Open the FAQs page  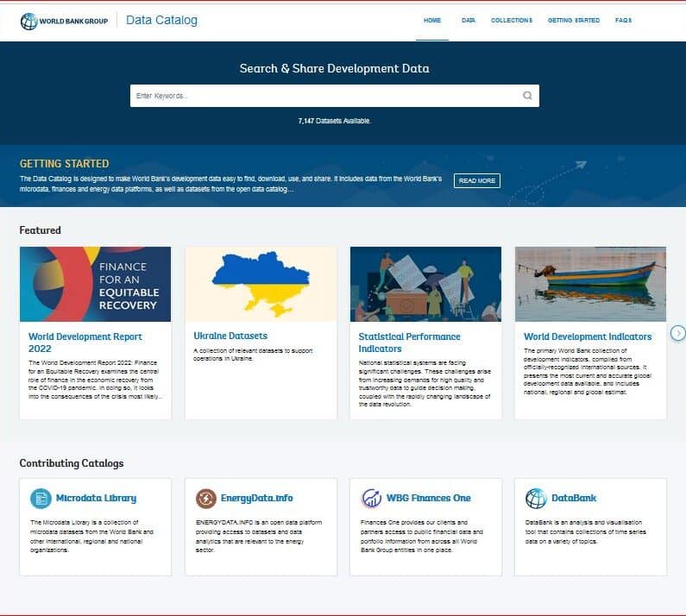(x=623, y=20)
